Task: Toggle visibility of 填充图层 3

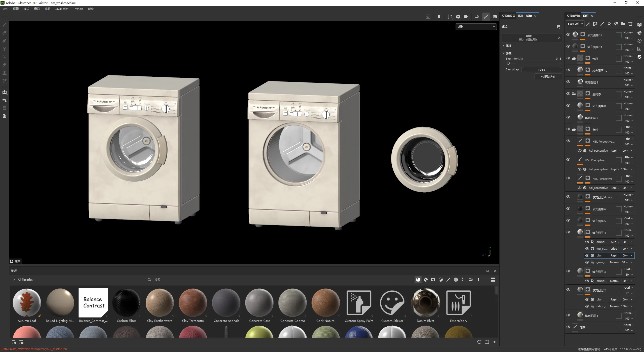Action: pos(568,271)
